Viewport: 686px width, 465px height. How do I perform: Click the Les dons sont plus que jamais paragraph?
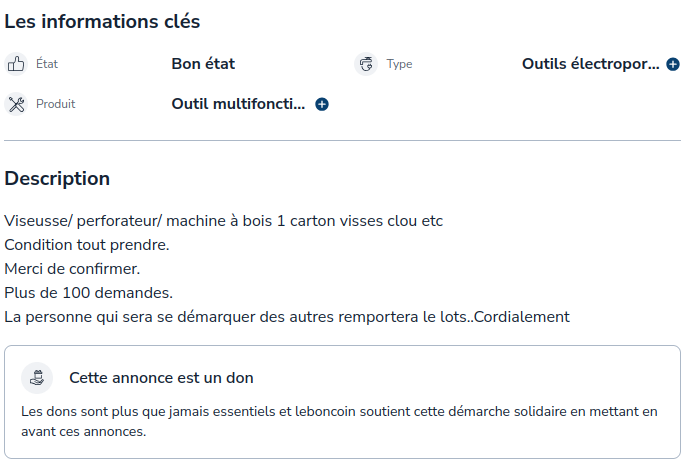coord(340,421)
